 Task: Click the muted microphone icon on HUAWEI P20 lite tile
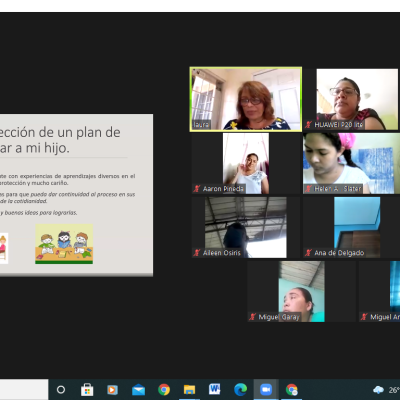(x=308, y=125)
